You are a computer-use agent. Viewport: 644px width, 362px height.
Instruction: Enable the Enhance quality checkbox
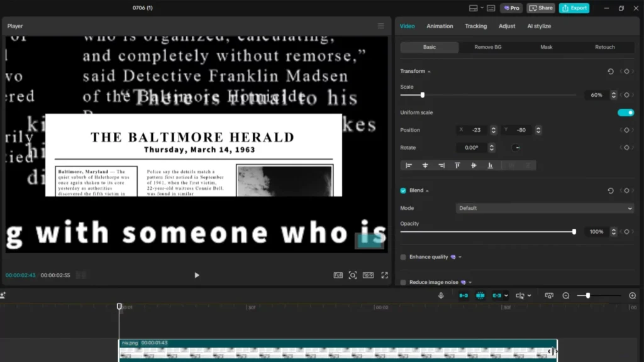[x=403, y=257]
